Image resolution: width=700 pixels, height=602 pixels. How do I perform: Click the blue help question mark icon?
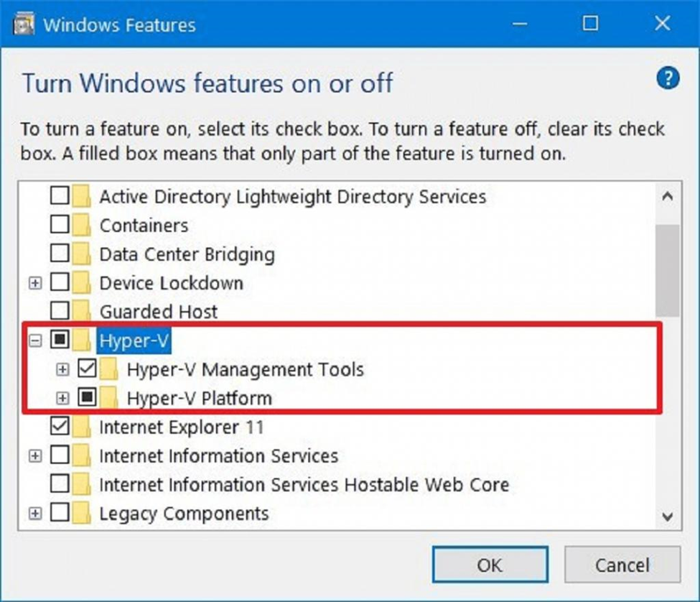pos(668,78)
